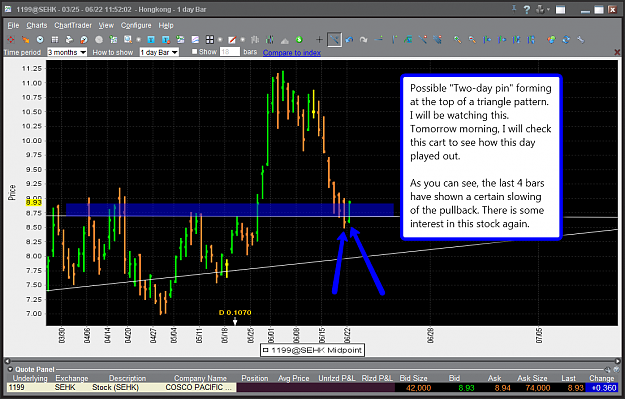This screenshot has height=399, width=625.
Task: Click the chart scrollbar right arrow
Action: pos(618,361)
